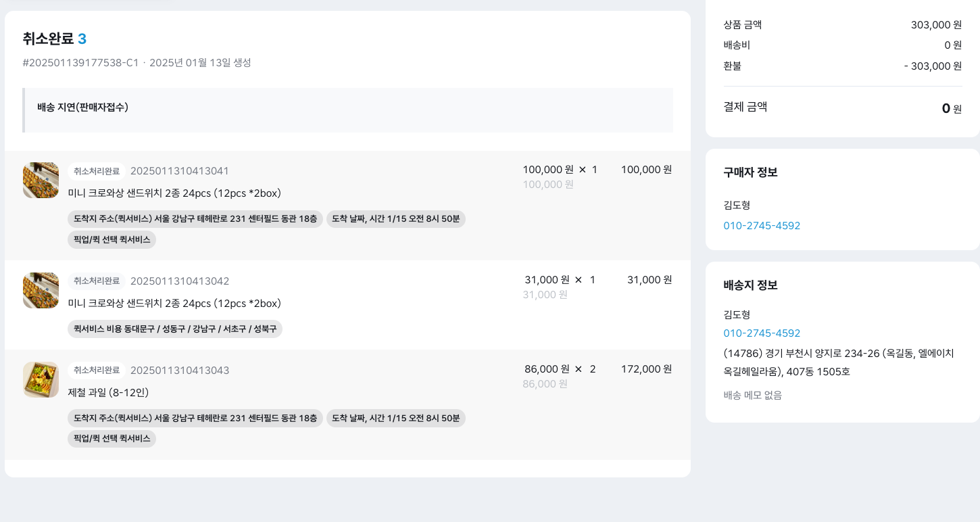Click item number 2025011310413043

[x=180, y=371]
